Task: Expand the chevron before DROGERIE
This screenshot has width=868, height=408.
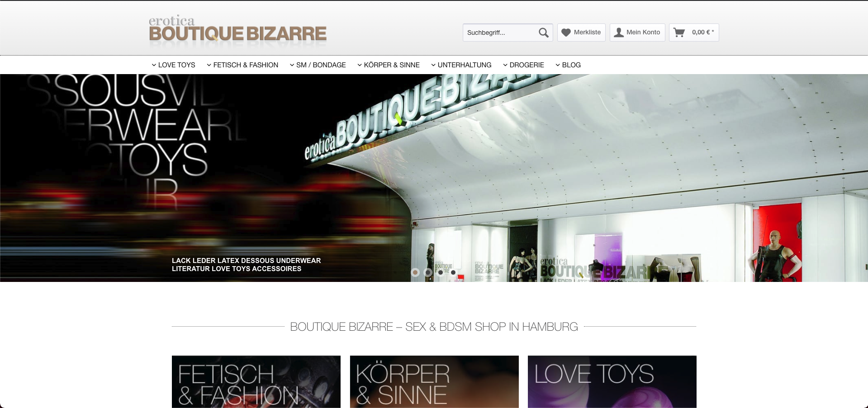Action: coord(505,65)
